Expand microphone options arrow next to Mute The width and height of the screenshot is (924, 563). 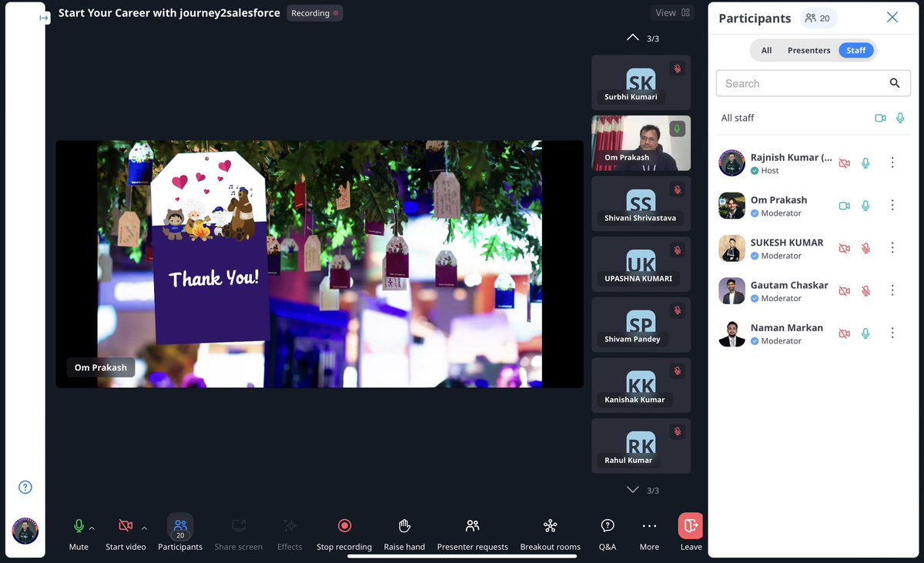(x=92, y=528)
